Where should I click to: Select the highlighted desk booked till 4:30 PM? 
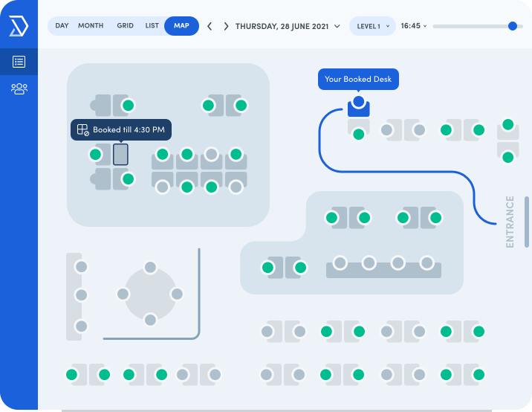120,155
